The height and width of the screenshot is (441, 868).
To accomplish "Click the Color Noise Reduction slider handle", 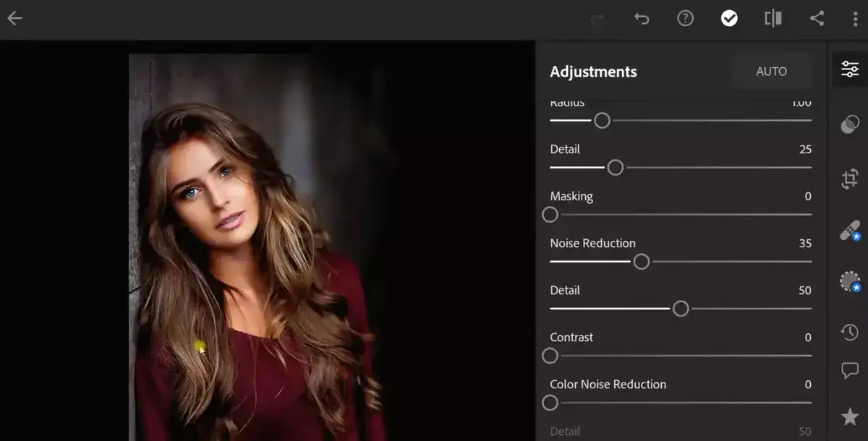I will 550,403.
